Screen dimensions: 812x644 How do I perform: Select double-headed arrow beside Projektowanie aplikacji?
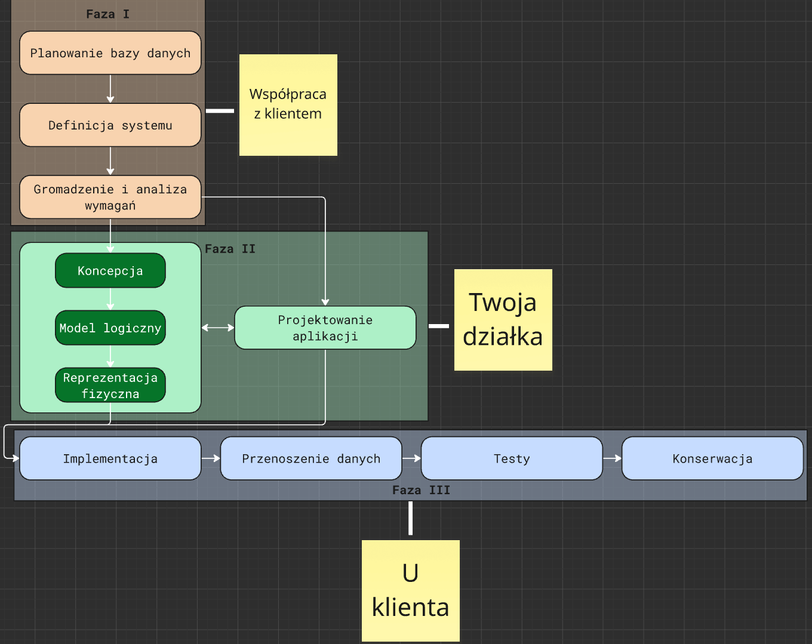coord(218,328)
